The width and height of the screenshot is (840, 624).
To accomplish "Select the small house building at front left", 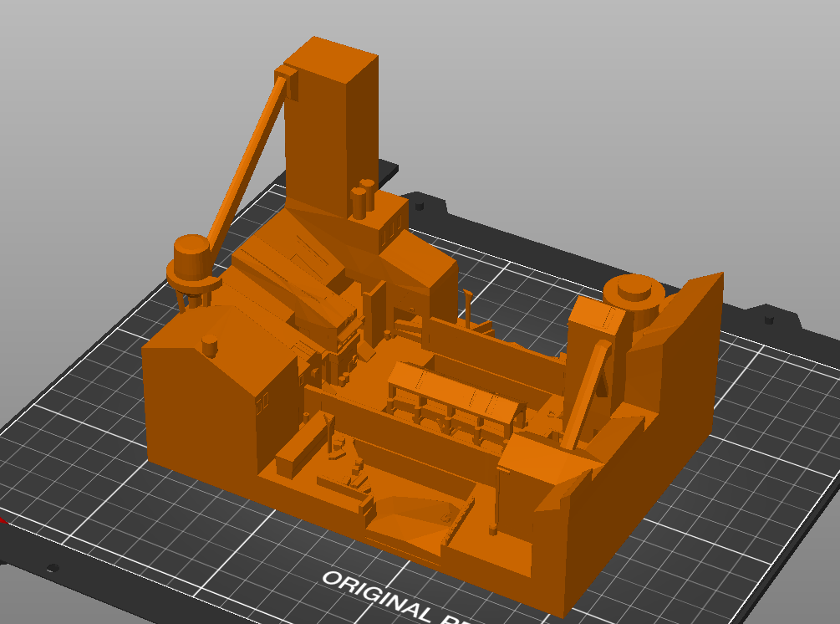I will [x=209, y=393].
